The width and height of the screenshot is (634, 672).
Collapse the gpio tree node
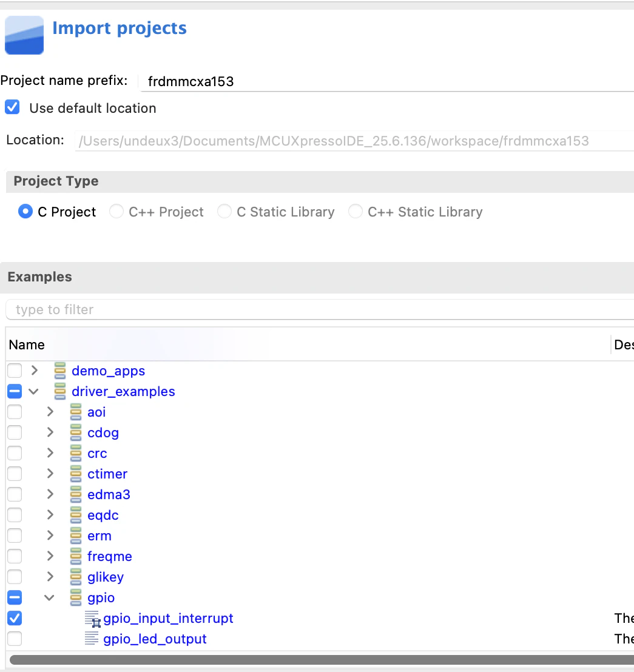pos(49,597)
